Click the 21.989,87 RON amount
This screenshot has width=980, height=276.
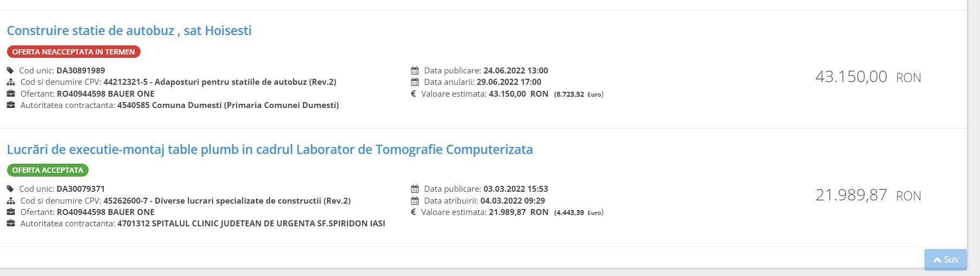tap(868, 196)
